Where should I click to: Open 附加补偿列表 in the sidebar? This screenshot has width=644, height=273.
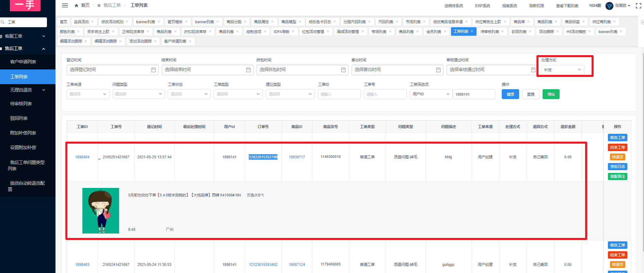23,133
